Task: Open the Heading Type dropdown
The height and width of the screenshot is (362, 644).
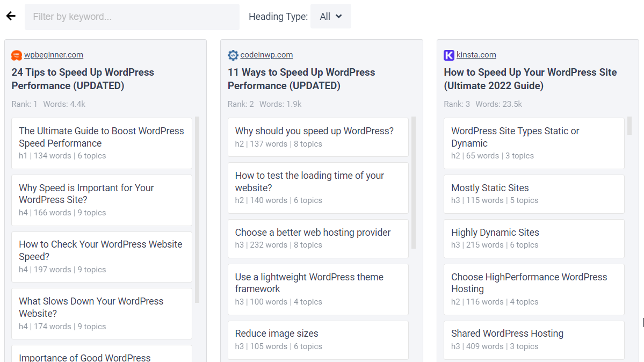Action: 331,17
